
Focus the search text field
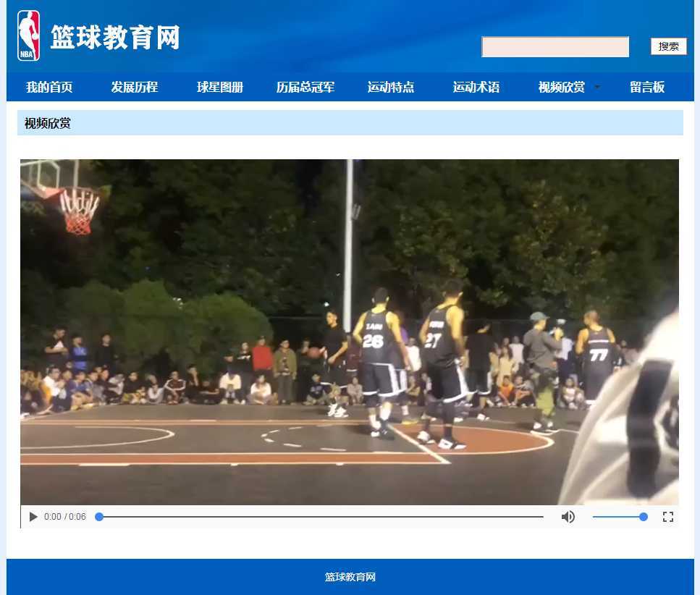[x=555, y=47]
